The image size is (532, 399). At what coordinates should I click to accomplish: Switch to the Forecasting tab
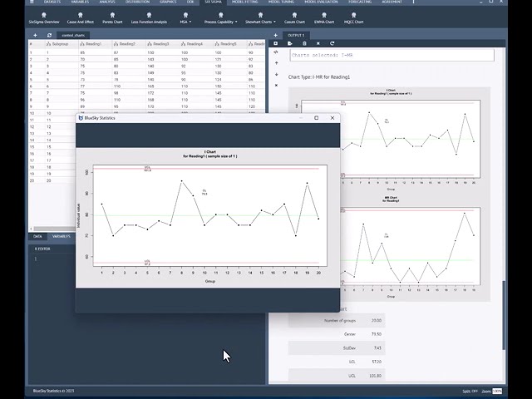point(360,2)
